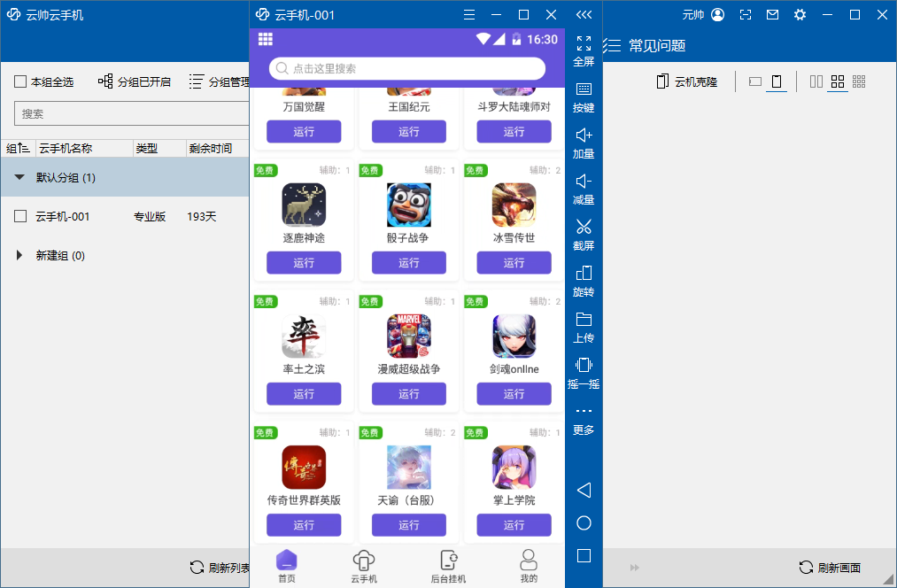This screenshot has height=588, width=897.
Task: Open the 上传 upload folder icon
Action: point(584,319)
